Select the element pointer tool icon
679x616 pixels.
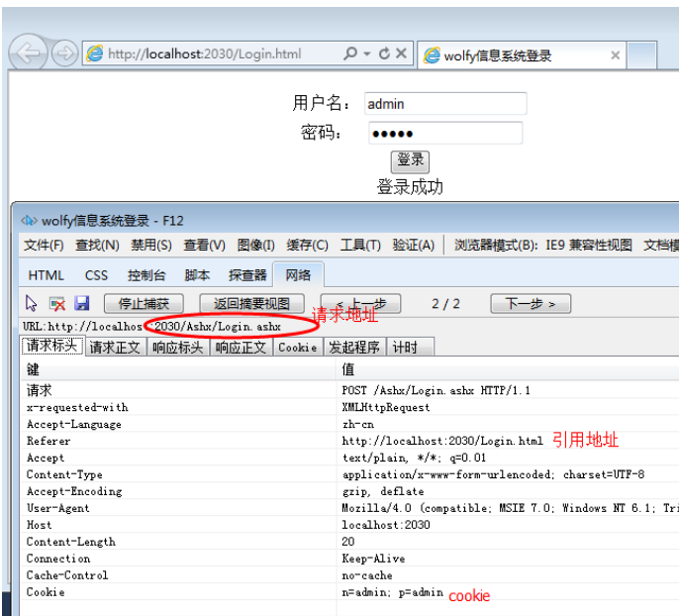(32, 304)
